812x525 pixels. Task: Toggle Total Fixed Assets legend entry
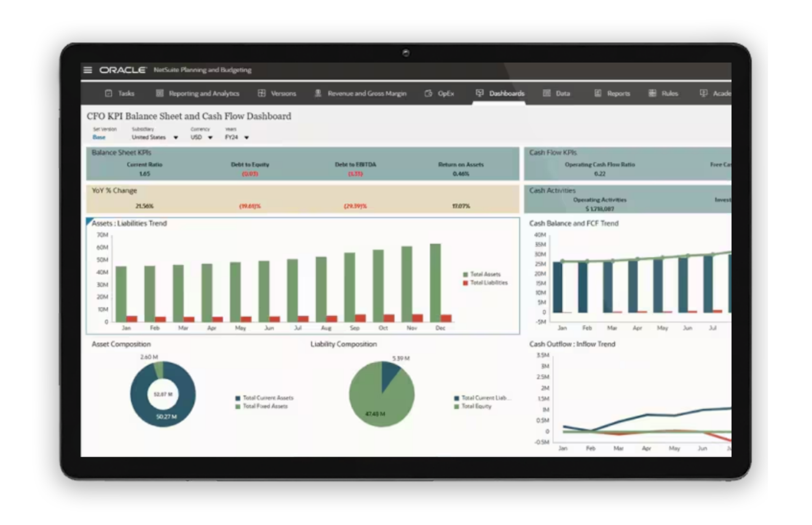tap(265, 406)
